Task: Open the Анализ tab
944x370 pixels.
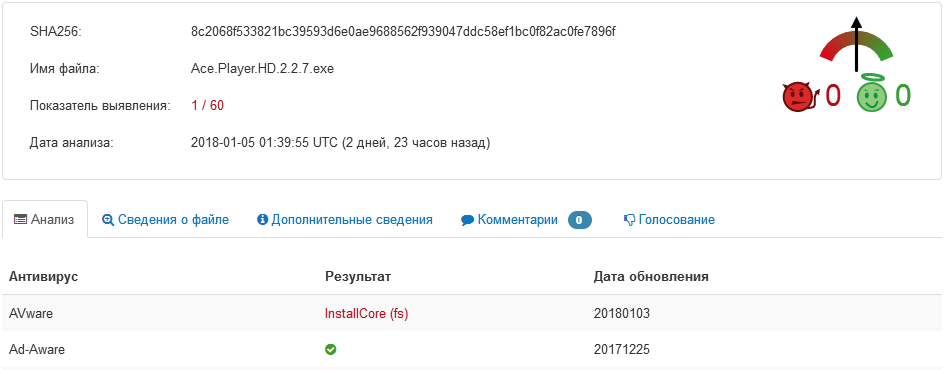Action: tap(45, 219)
